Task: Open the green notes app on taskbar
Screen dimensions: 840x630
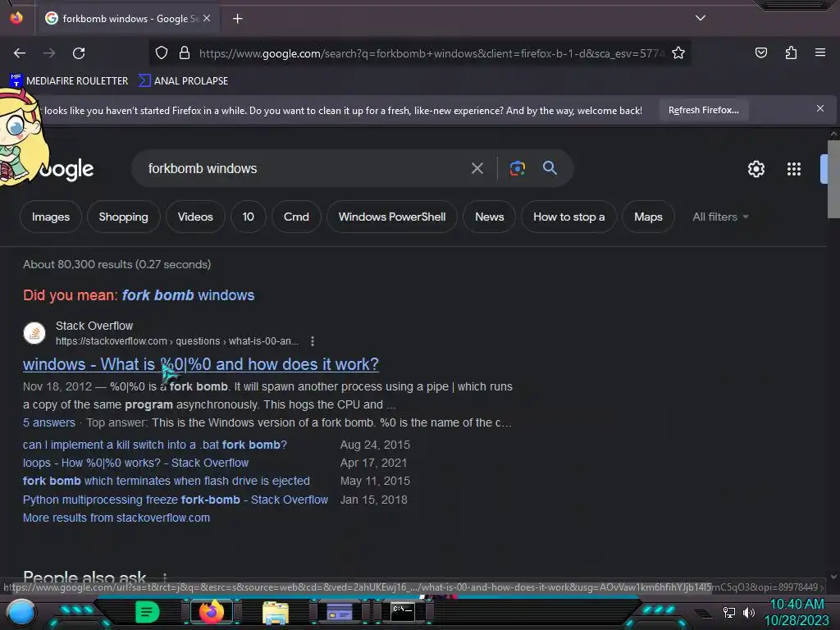Action: pyautogui.click(x=148, y=612)
